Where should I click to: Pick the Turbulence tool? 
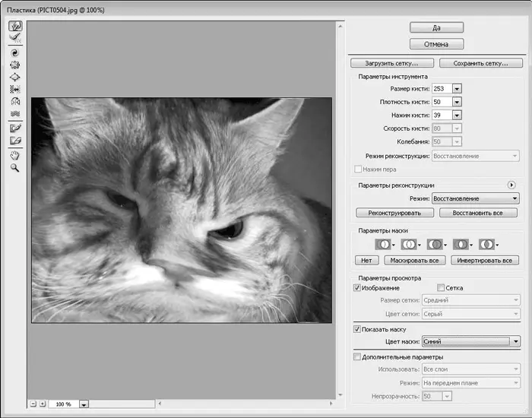(x=14, y=114)
